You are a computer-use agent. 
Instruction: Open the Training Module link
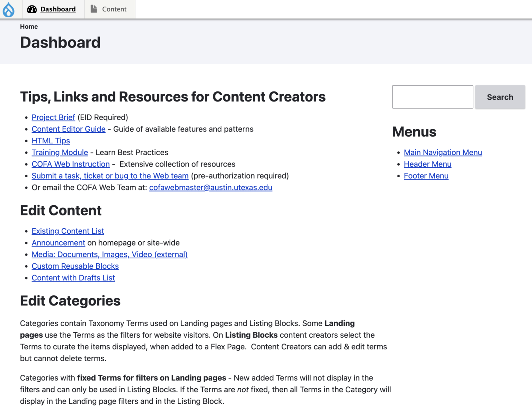click(60, 152)
